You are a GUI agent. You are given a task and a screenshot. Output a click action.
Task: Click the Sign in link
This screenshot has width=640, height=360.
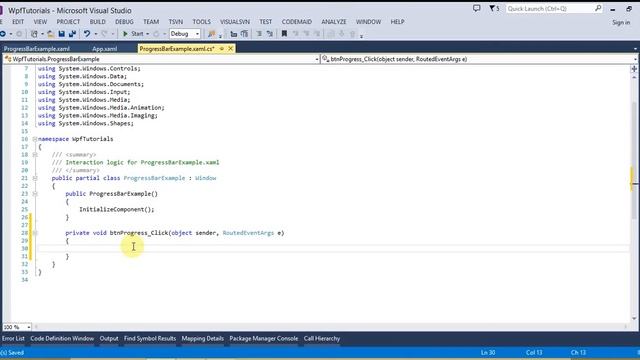621,22
